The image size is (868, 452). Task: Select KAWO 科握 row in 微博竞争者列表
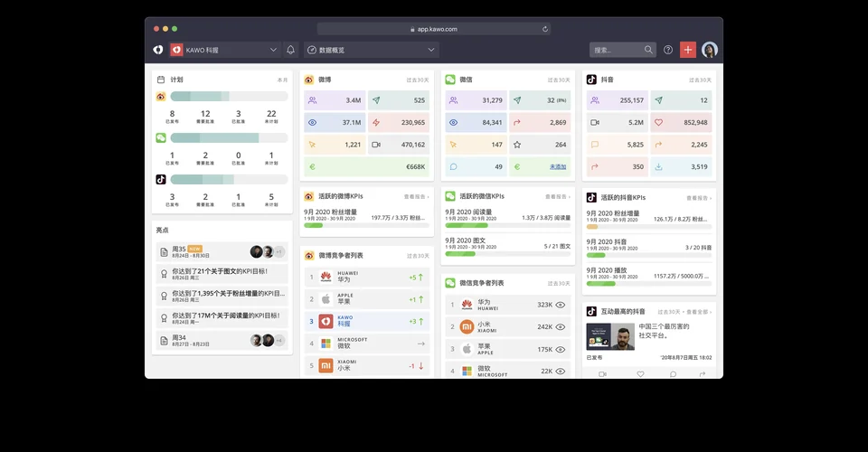[x=367, y=321]
